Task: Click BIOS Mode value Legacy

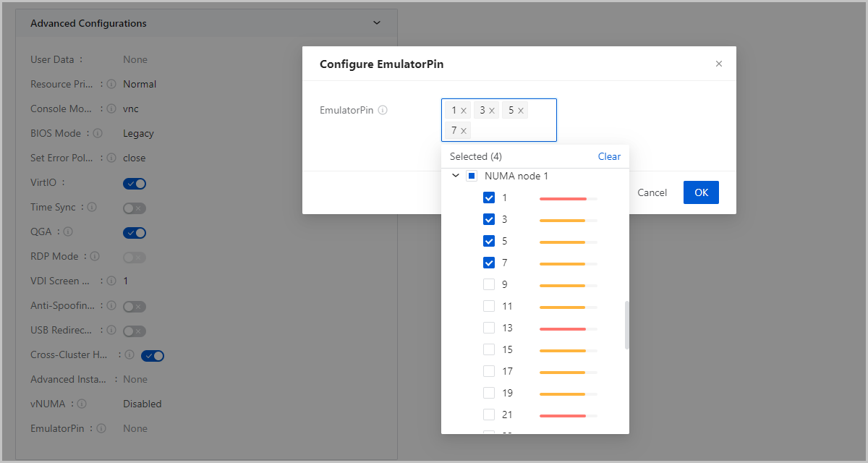Action: 138,133
